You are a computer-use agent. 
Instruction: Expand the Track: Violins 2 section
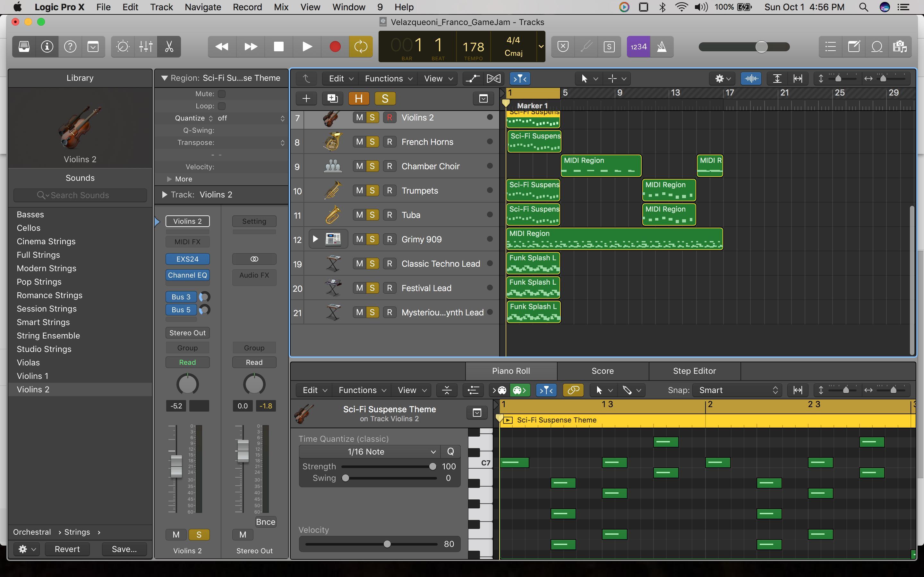click(x=165, y=195)
